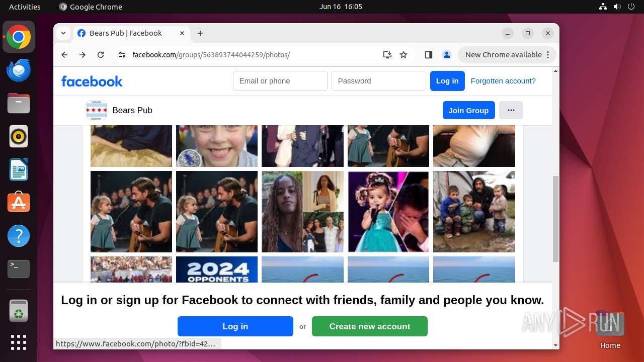Open the Google Chrome app menu
The height and width of the screenshot is (362, 644).
[x=91, y=7]
